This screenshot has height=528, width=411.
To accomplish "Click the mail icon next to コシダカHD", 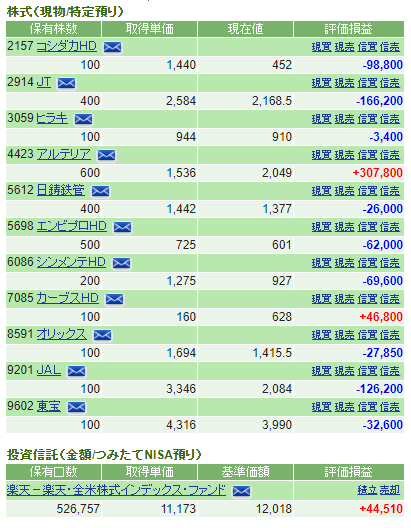I will [x=112, y=47].
